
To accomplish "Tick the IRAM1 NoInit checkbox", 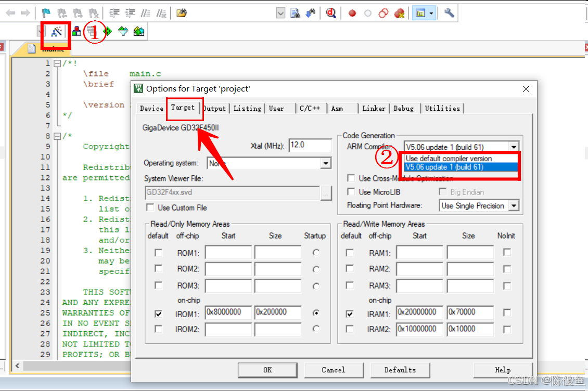I will (507, 312).
